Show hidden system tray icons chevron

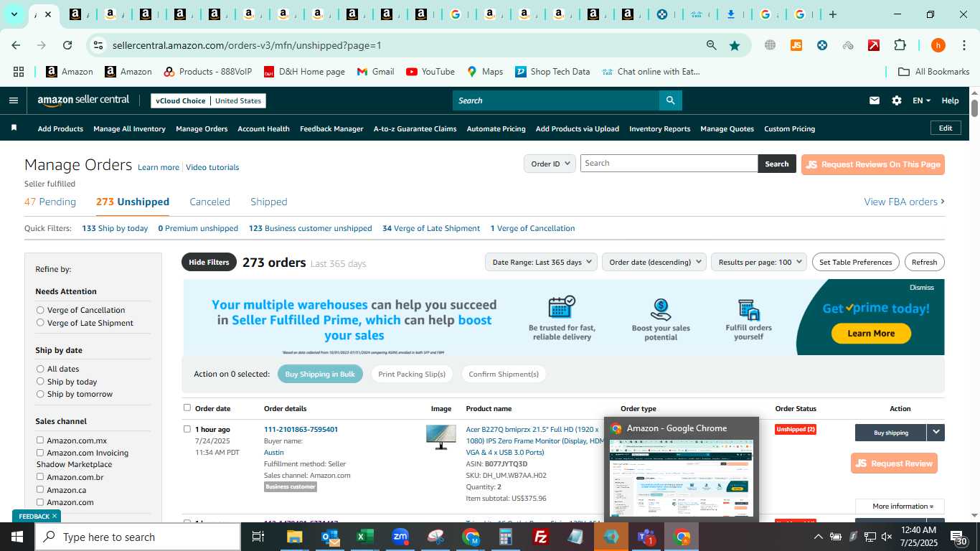tap(818, 537)
